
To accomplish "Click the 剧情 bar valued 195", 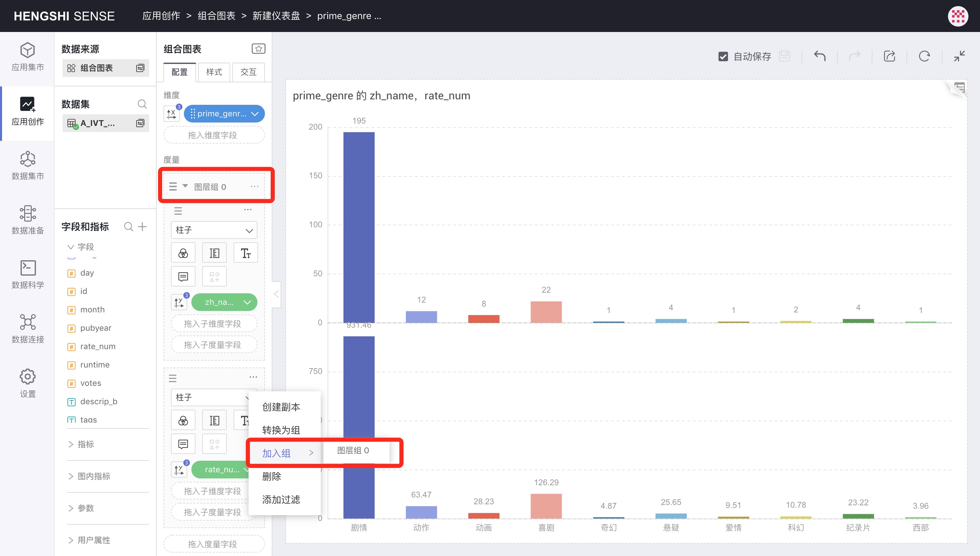I will (359, 227).
